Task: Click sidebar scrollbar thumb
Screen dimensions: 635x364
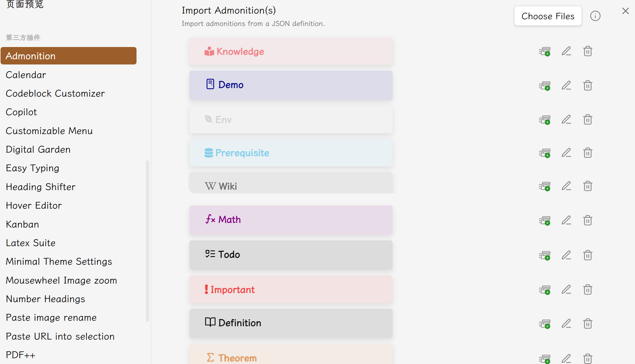Action: coord(147,241)
